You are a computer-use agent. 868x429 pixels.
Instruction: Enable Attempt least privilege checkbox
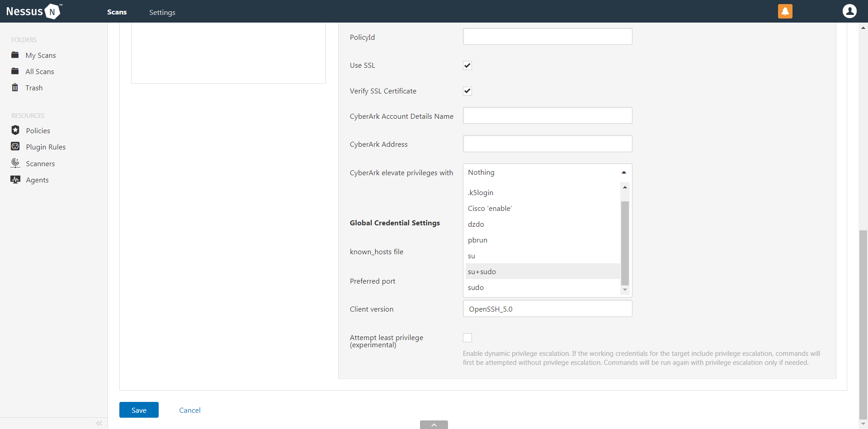coord(467,338)
